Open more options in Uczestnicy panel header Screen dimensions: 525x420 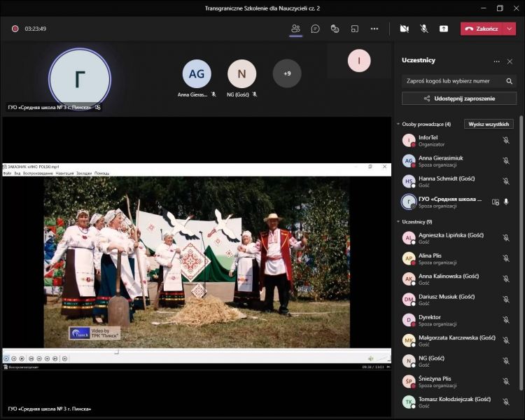[496, 61]
